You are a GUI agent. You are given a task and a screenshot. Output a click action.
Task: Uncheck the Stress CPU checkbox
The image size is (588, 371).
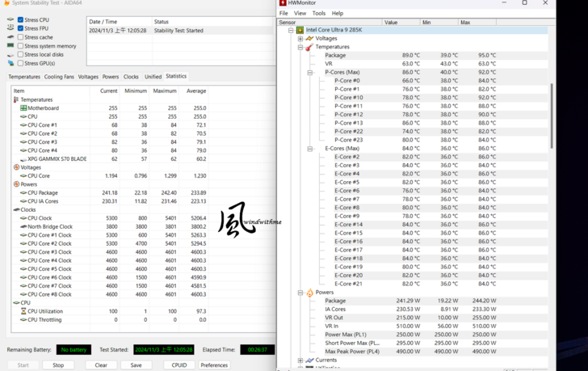(x=20, y=19)
